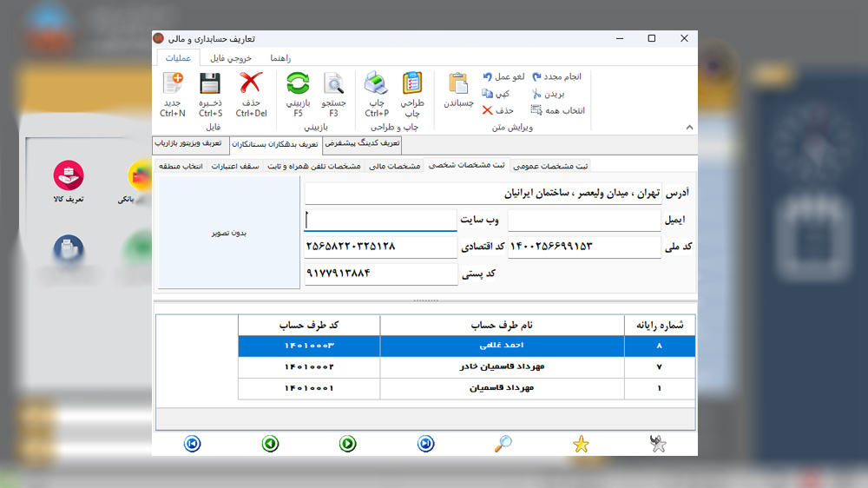Go to previous record with green left arrow

(270, 445)
